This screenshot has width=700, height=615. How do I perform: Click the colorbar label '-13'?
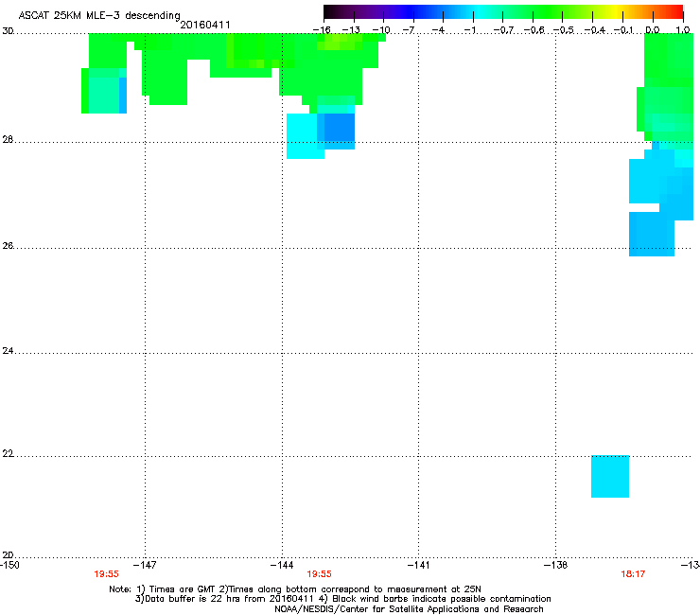pos(351,30)
